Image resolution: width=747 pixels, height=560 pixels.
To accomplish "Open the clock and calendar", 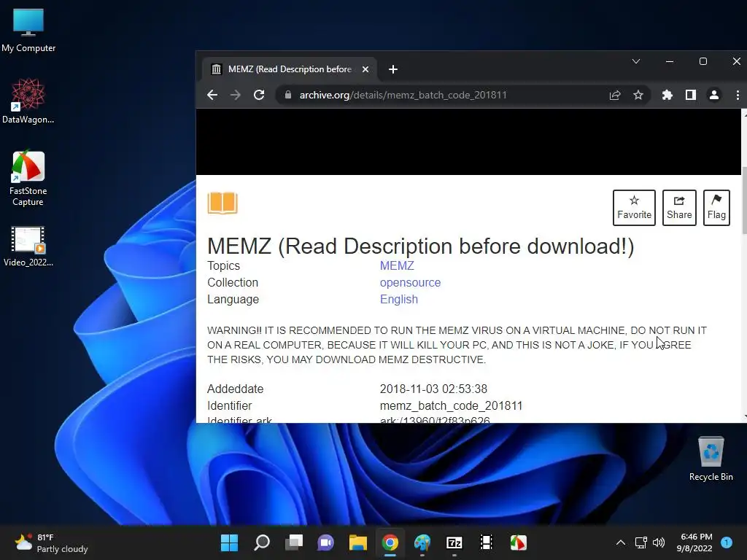I will [694, 542].
